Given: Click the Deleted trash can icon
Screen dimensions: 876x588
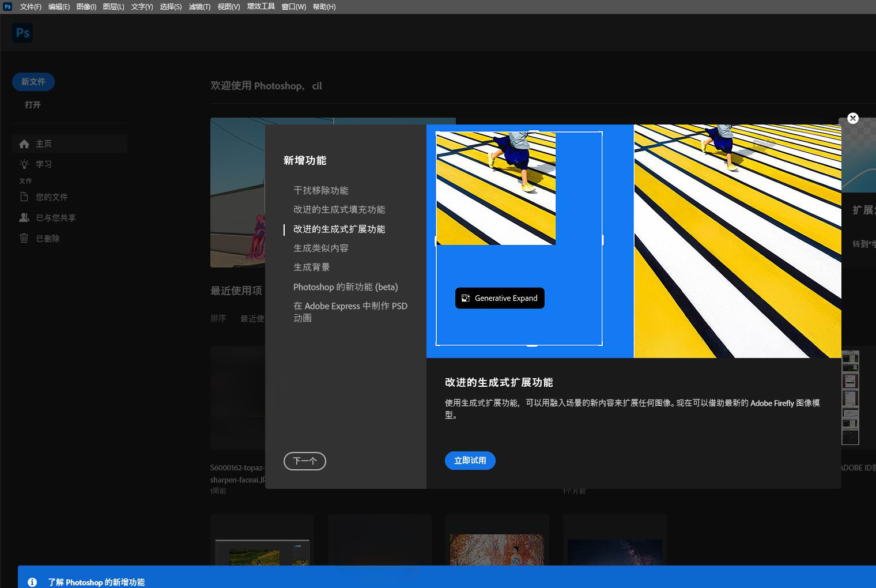Looking at the screenshot, I should (24, 238).
